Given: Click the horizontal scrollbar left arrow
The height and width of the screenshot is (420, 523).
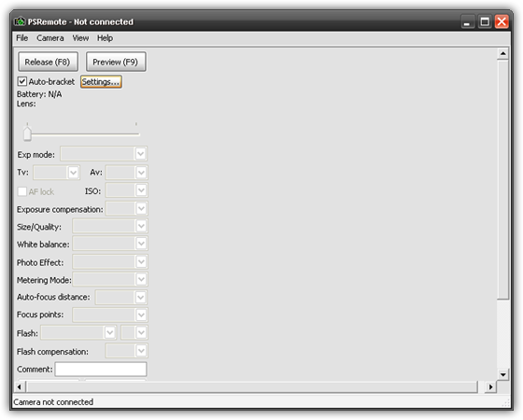Looking at the screenshot, I should coord(19,386).
